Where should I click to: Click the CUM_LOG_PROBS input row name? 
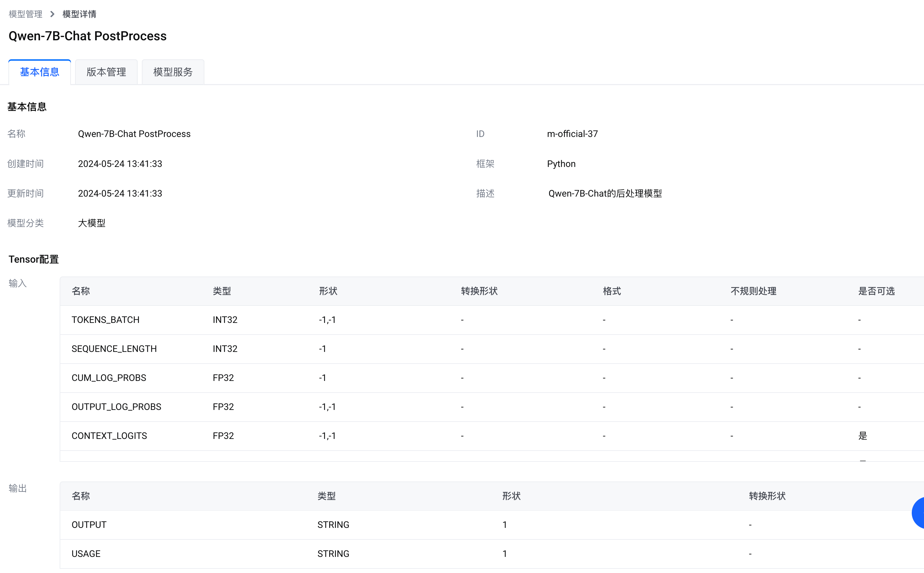[109, 378]
